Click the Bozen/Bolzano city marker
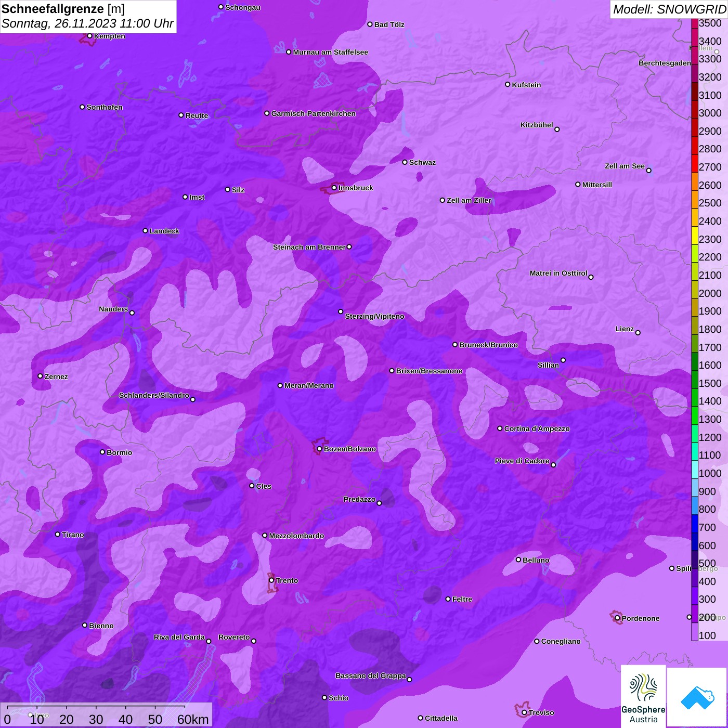The image size is (728, 728). [319, 449]
